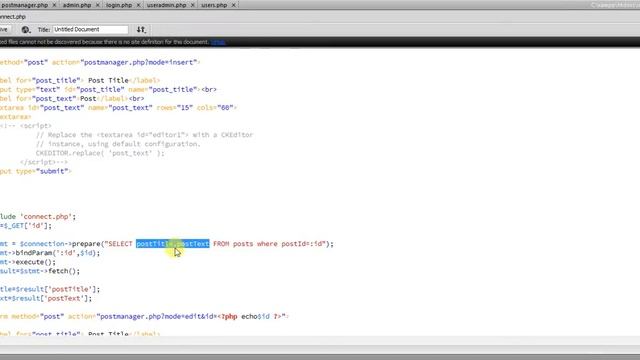Click 'FROM posts where postId=:id' text

point(269,244)
